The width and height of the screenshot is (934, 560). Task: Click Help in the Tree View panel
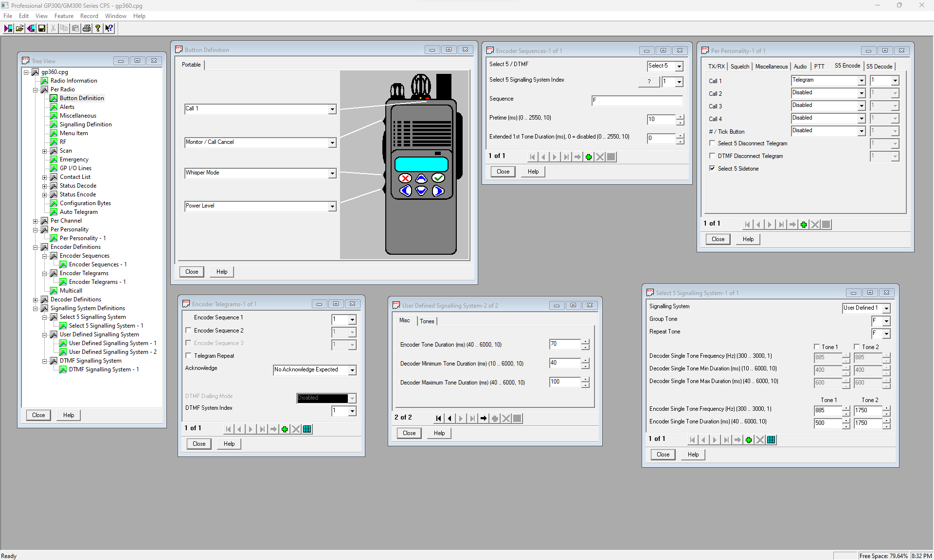[x=69, y=415]
